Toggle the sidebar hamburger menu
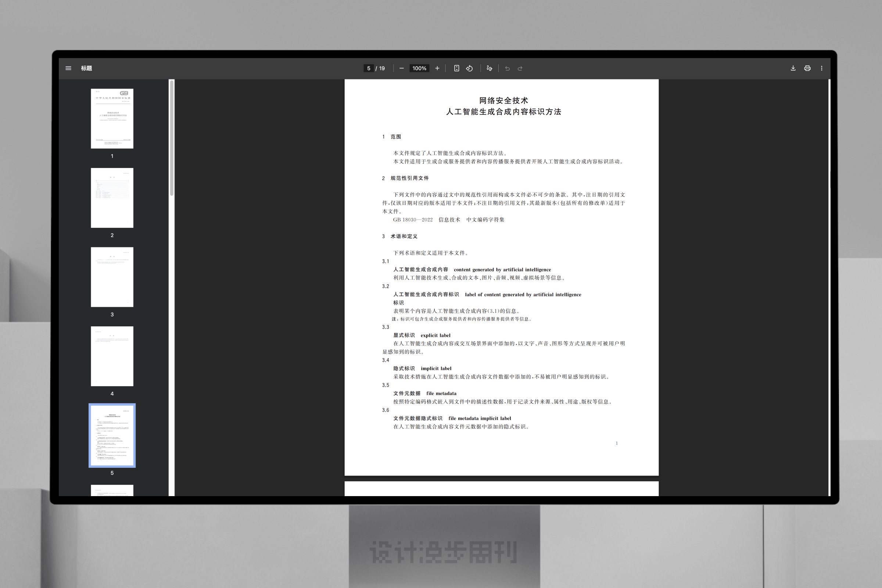Image resolution: width=882 pixels, height=588 pixels. click(x=68, y=68)
